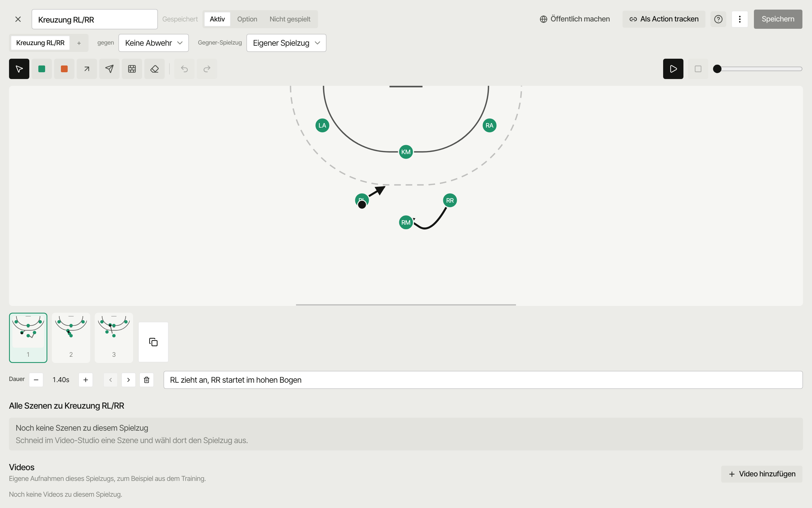Select the RR player marker
The width and height of the screenshot is (812, 508).
pyautogui.click(x=450, y=201)
